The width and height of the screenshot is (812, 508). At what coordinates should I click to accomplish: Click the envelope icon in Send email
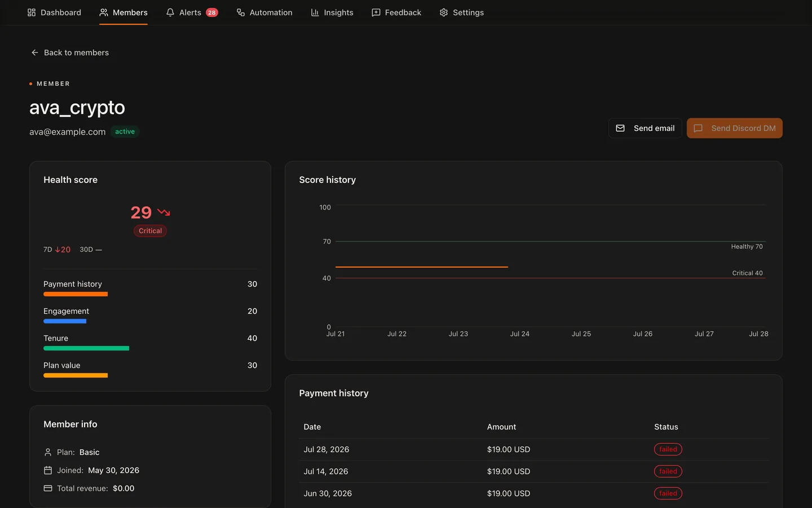620,128
